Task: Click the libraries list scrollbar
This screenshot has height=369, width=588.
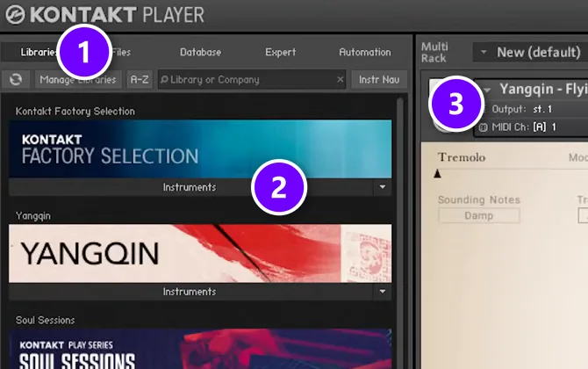Action: click(x=400, y=233)
